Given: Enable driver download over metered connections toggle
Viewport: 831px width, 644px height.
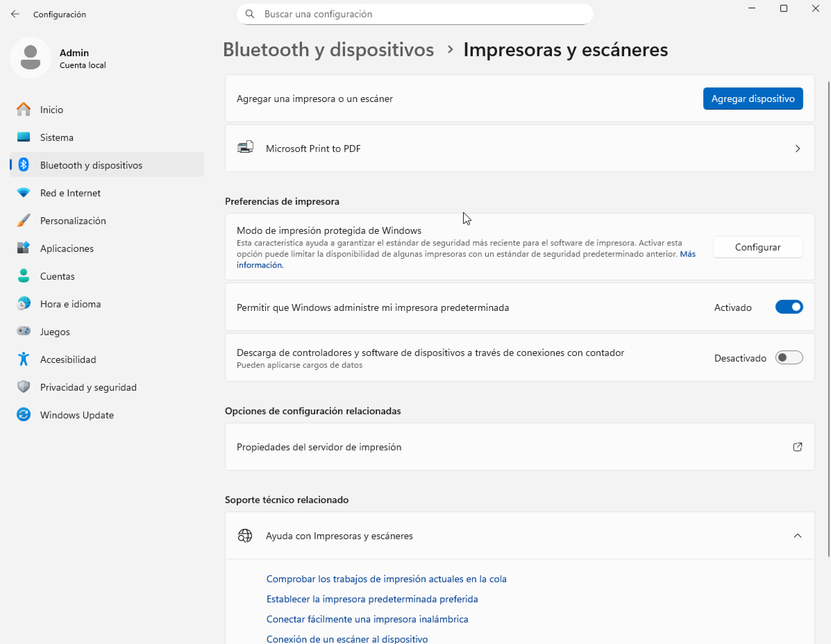Looking at the screenshot, I should 789,358.
